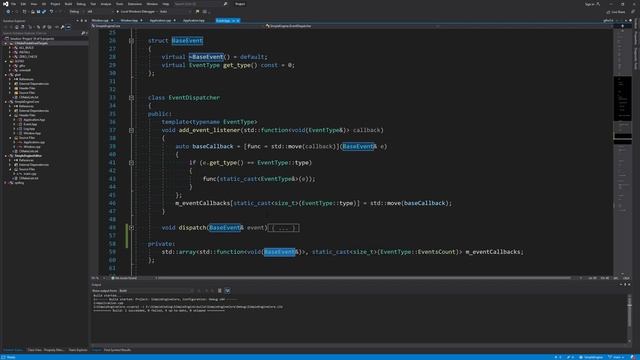Viewport: 640px width, 360px height.
Task: Click the No issues found status indicator
Action: pos(125,278)
